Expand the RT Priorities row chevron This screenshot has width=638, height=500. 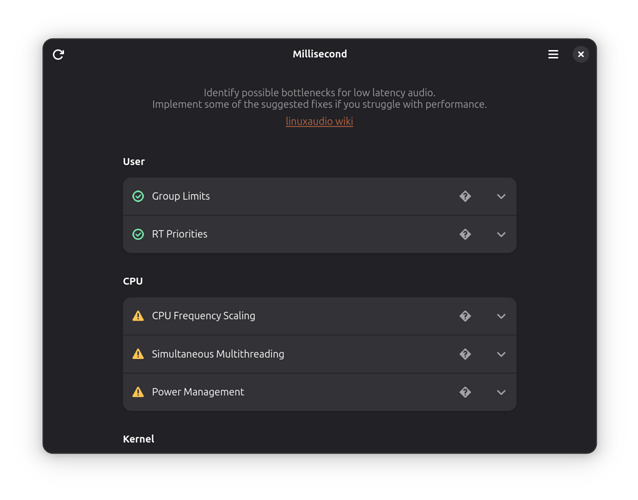coord(501,235)
